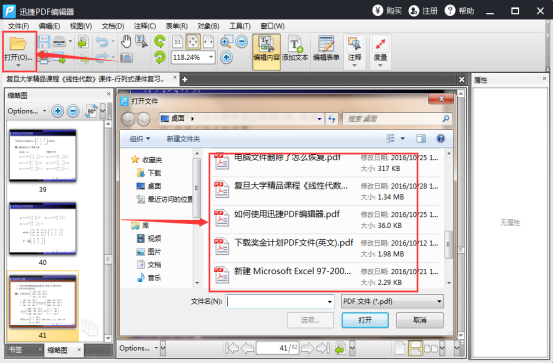This screenshot has height=363, width=554.
Task: Select the Hand tool
Action: (126, 41)
